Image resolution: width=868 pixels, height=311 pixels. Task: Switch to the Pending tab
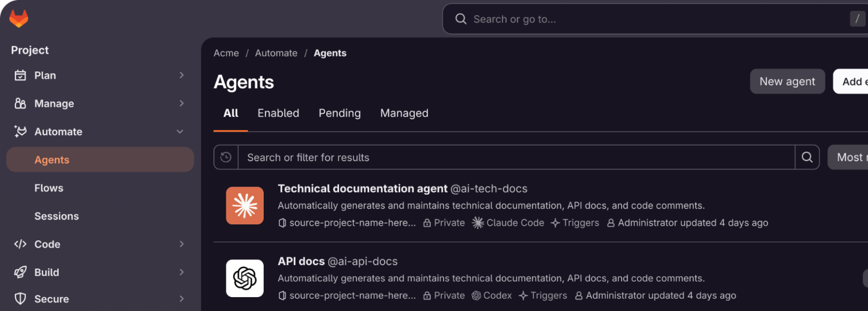pyautogui.click(x=340, y=114)
